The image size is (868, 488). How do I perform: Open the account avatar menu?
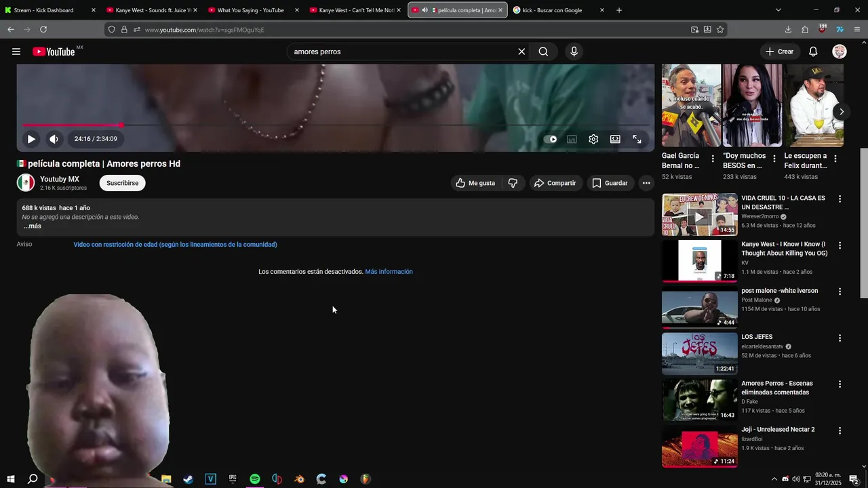click(x=840, y=52)
